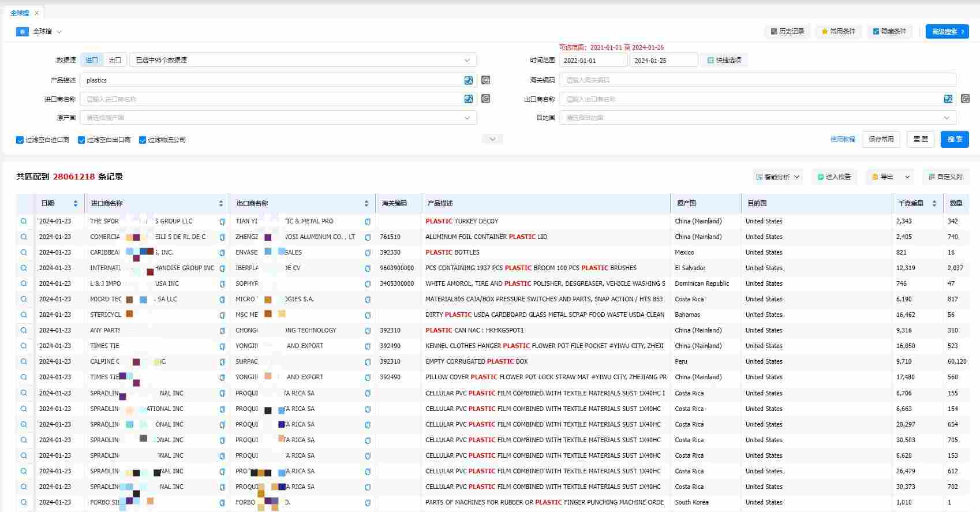Click translate icon in exporter name field
Image resolution: width=980 pixels, height=512 pixels.
[948, 99]
